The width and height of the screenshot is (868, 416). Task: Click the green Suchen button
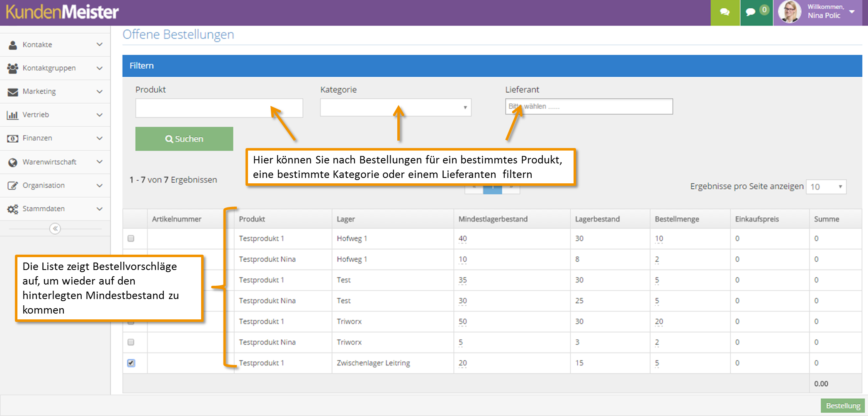click(184, 139)
